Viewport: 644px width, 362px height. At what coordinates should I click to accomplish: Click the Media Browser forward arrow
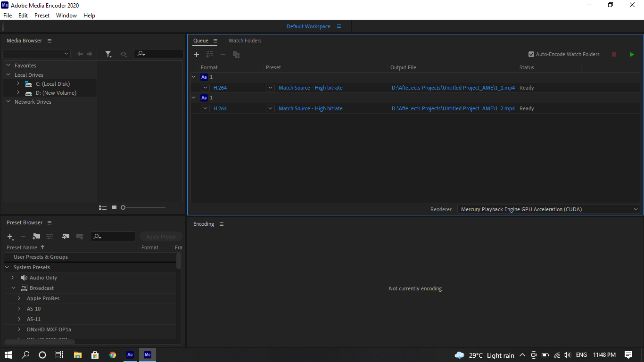[90, 54]
